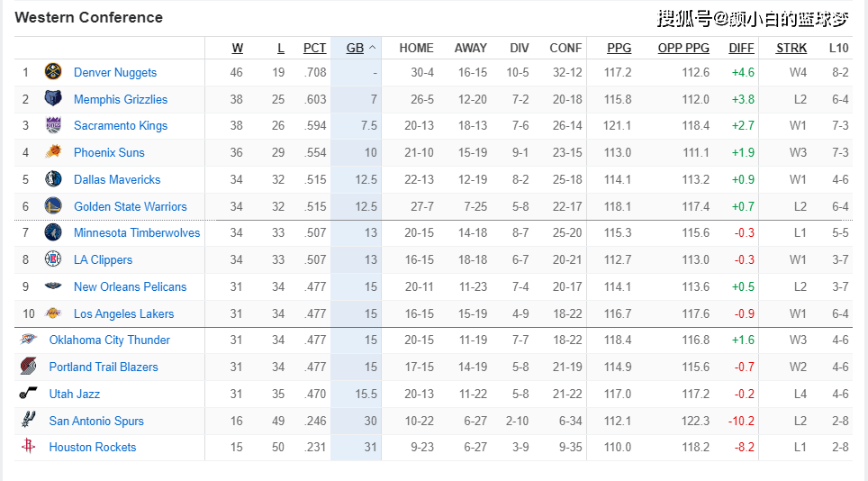Click the Houston Rockets logo icon

coord(28,447)
